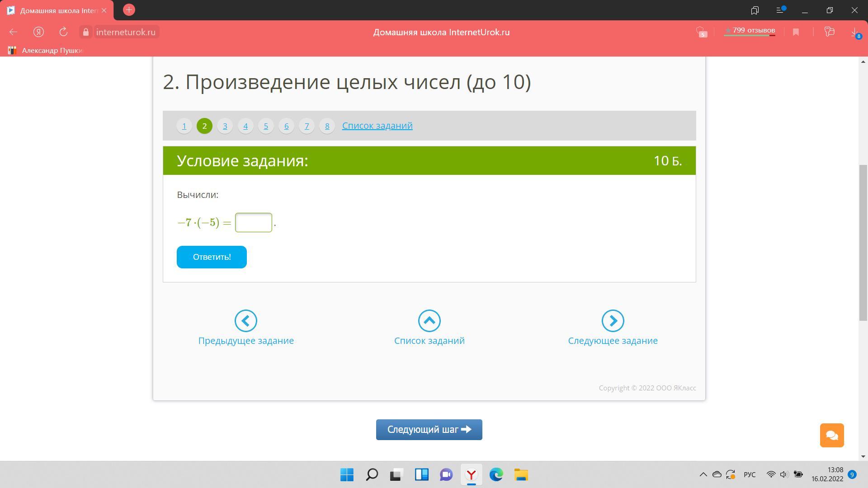
Task: Click the page vertical scrollbar thumb
Action: click(863, 243)
